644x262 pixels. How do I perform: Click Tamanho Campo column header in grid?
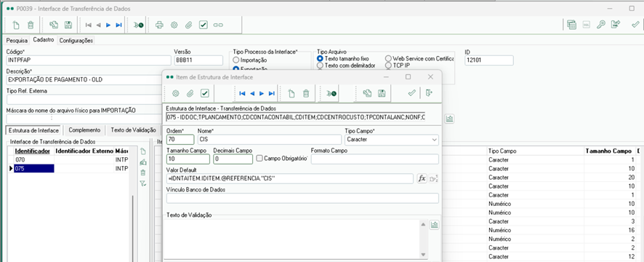coord(608,151)
